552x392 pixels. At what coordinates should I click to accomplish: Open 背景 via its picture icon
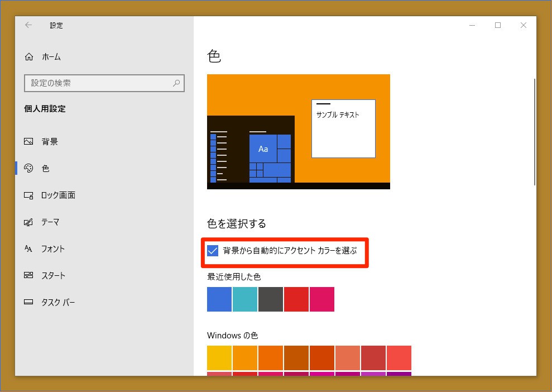click(x=28, y=142)
